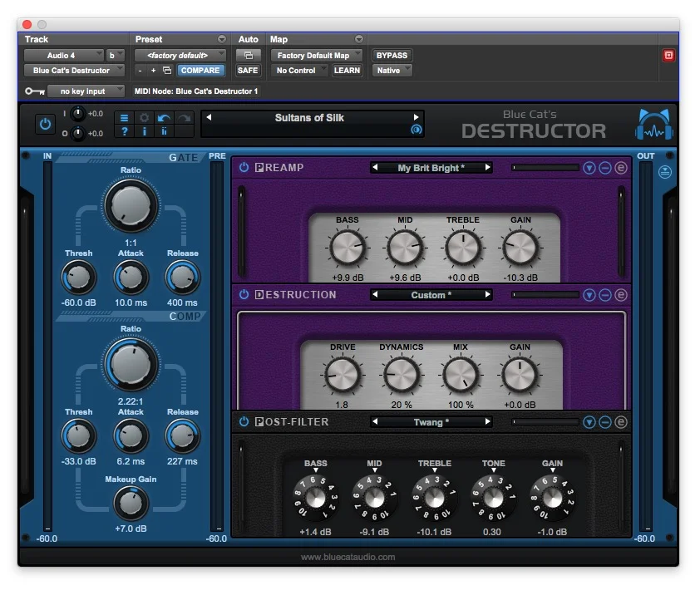Open the preset settings copy icon beside plus
The width and height of the screenshot is (700, 590).
click(x=167, y=71)
